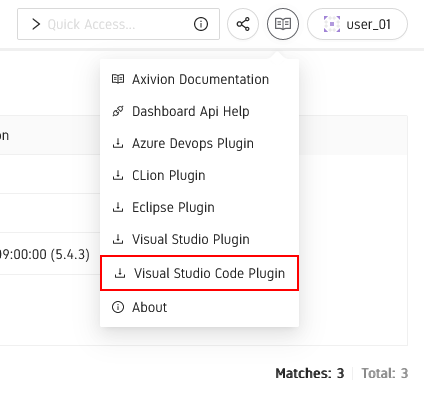This screenshot has height=400, width=424.
Task: Choose Visual Studio Code Plugin entry
Action: pos(199,273)
